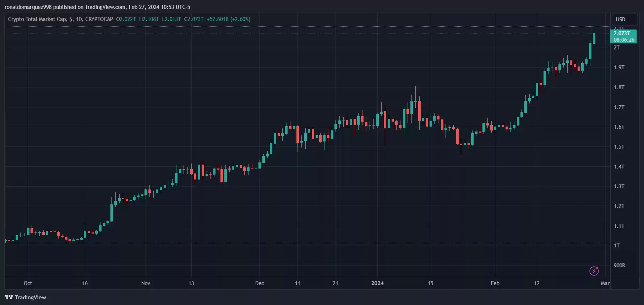This screenshot has width=644, height=305.
Task: Select the Oct marker on time axis
Action: [x=28, y=283]
